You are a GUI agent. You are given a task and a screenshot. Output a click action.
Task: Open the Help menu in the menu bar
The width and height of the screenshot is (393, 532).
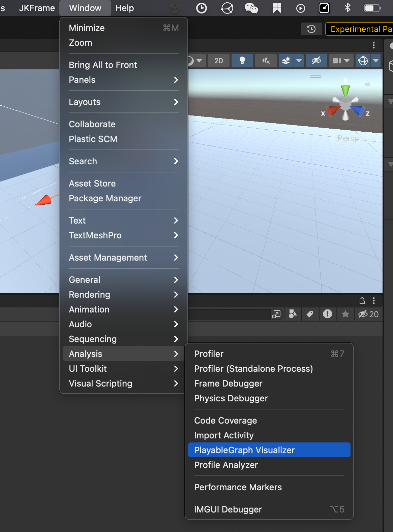click(125, 8)
